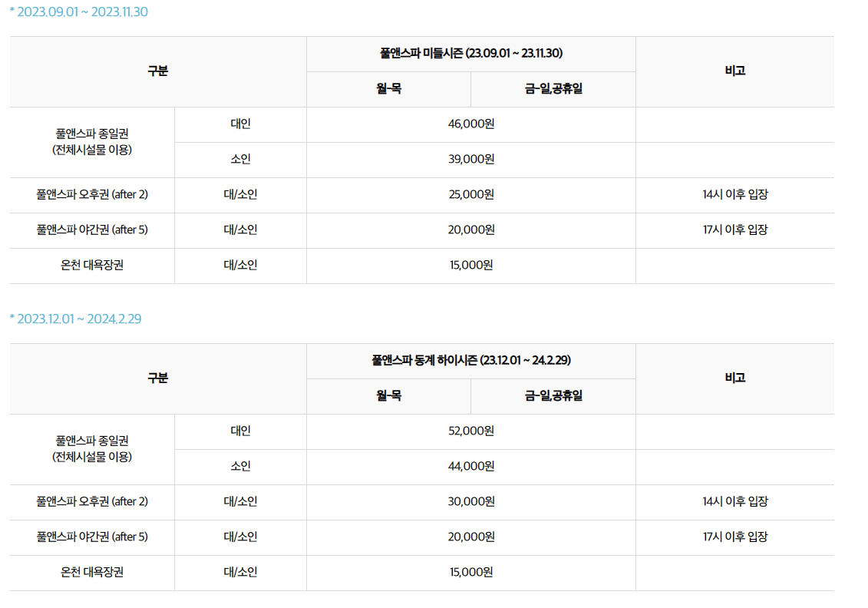Select the 대인 label under 풀앤스파 종일권
This screenshot has height=608, width=868.
click(x=240, y=124)
